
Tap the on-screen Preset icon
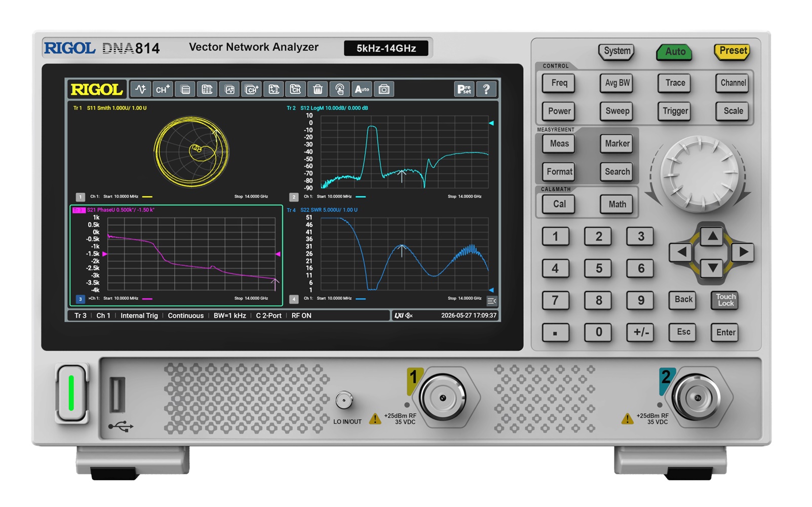click(464, 90)
